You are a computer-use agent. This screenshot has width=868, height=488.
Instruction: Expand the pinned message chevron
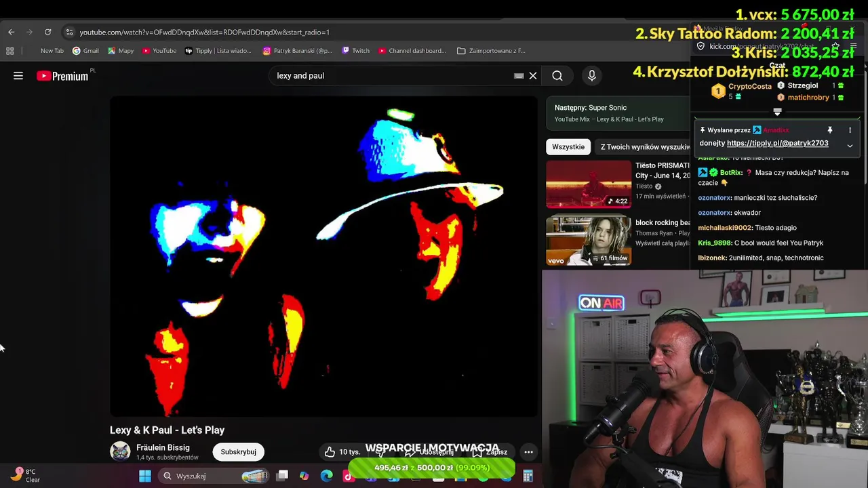point(850,145)
